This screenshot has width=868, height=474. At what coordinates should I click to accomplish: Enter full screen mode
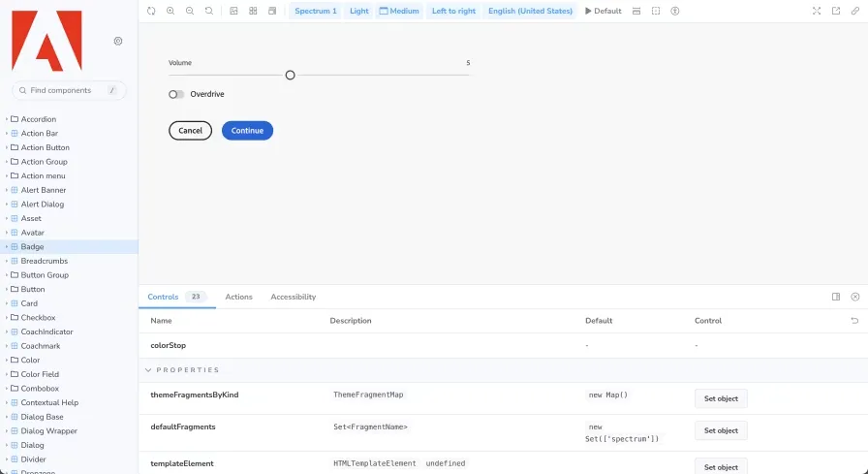[817, 11]
